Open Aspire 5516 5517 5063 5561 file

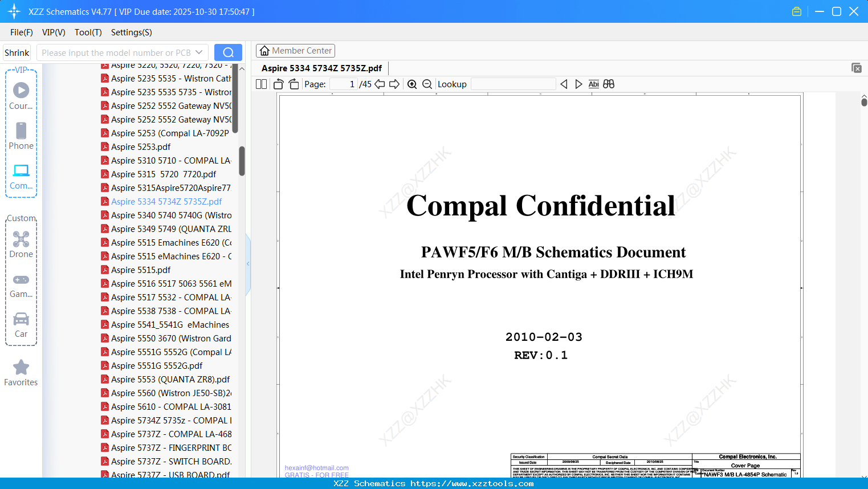[x=166, y=284]
